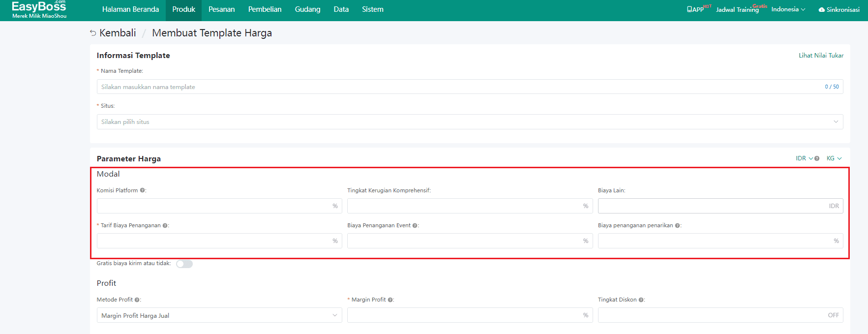Focus the Nama Template input field
The image size is (868, 334).
pyautogui.click(x=460, y=87)
